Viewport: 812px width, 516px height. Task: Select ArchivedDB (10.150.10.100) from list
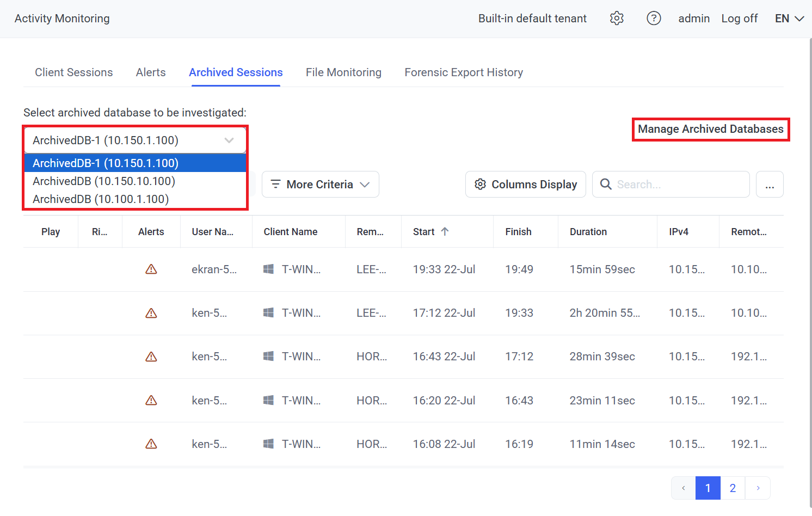(x=104, y=181)
